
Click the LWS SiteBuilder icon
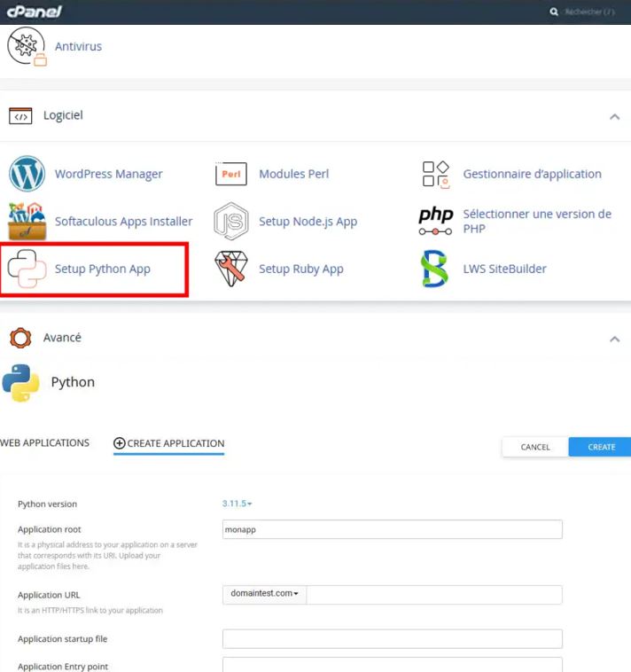[435, 269]
